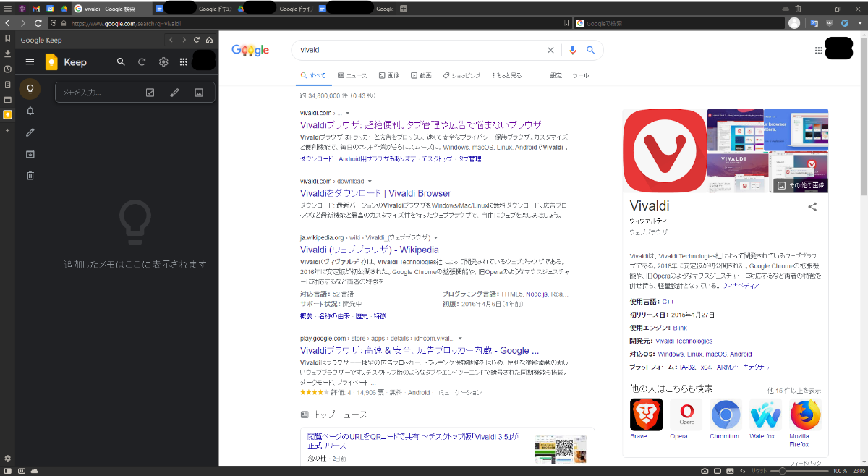Expand the play.google.com result dropdown arrow
The height and width of the screenshot is (476, 868).
pos(459,338)
